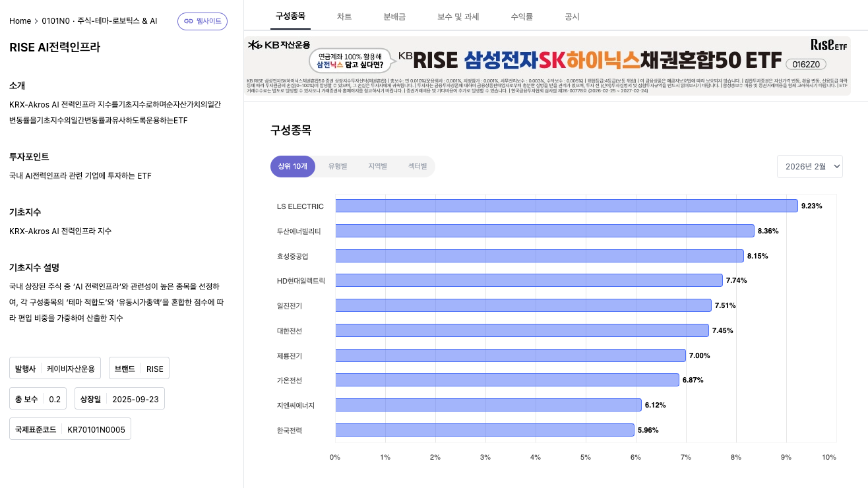Switch to the 보수 및 과세 tab
The width and height of the screenshot is (868, 488).
click(x=458, y=16)
